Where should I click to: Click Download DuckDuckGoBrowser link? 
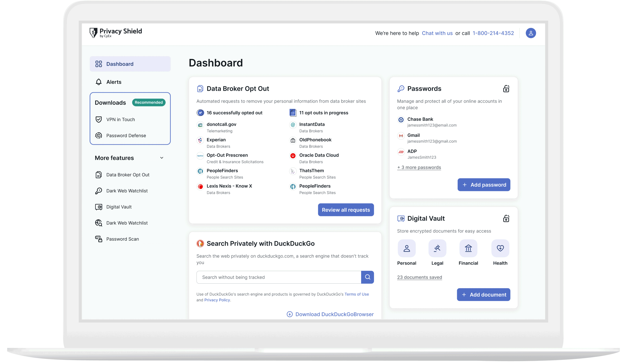(330, 314)
